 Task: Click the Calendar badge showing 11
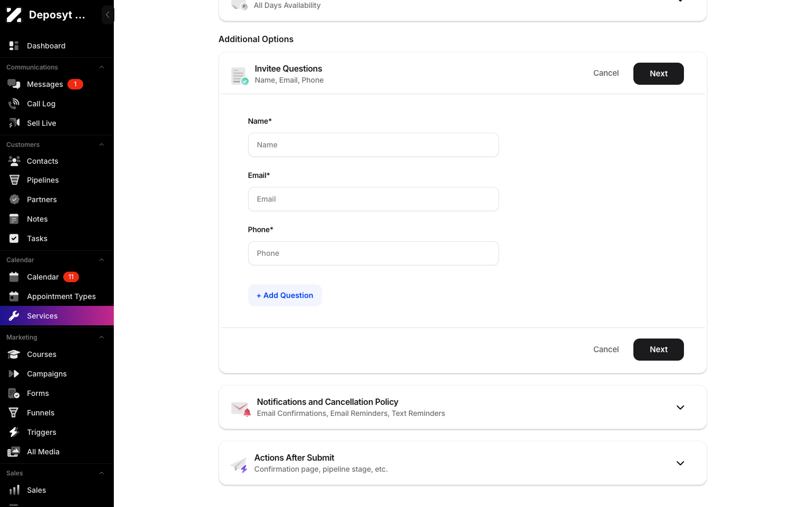coord(71,277)
